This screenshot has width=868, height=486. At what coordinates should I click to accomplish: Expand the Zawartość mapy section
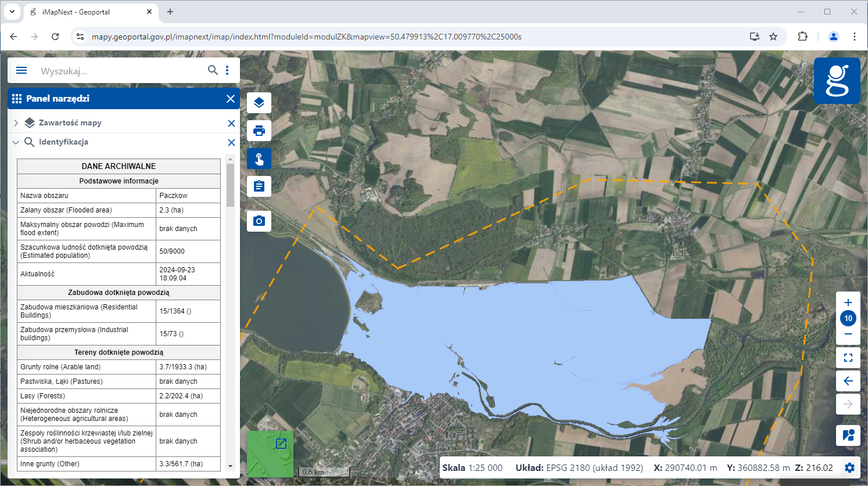click(16, 123)
